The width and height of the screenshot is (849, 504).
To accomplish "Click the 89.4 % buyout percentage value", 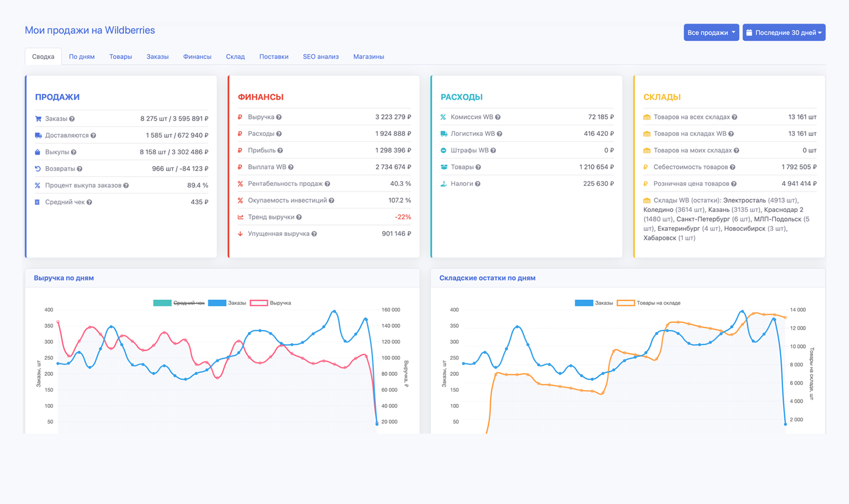I will 198,186.
